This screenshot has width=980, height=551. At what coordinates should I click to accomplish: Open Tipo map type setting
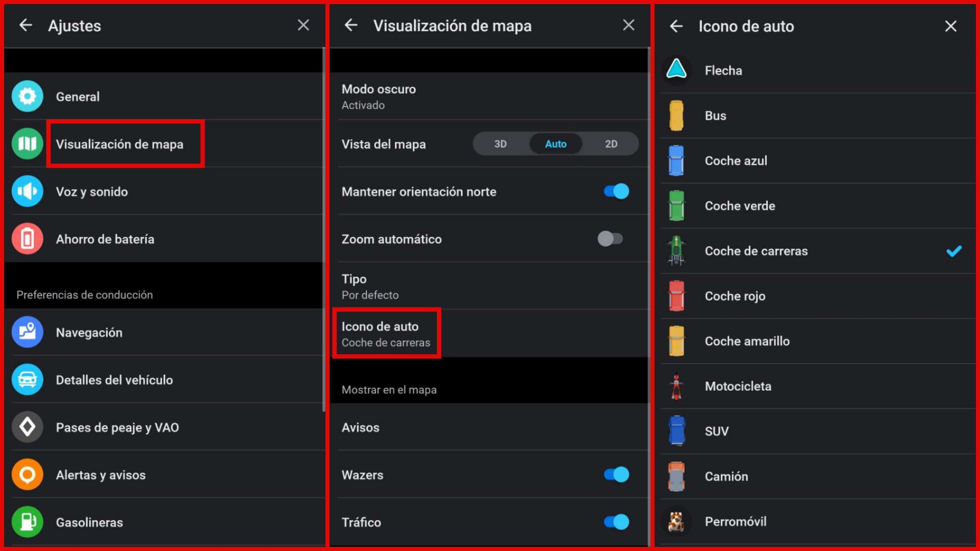click(489, 286)
